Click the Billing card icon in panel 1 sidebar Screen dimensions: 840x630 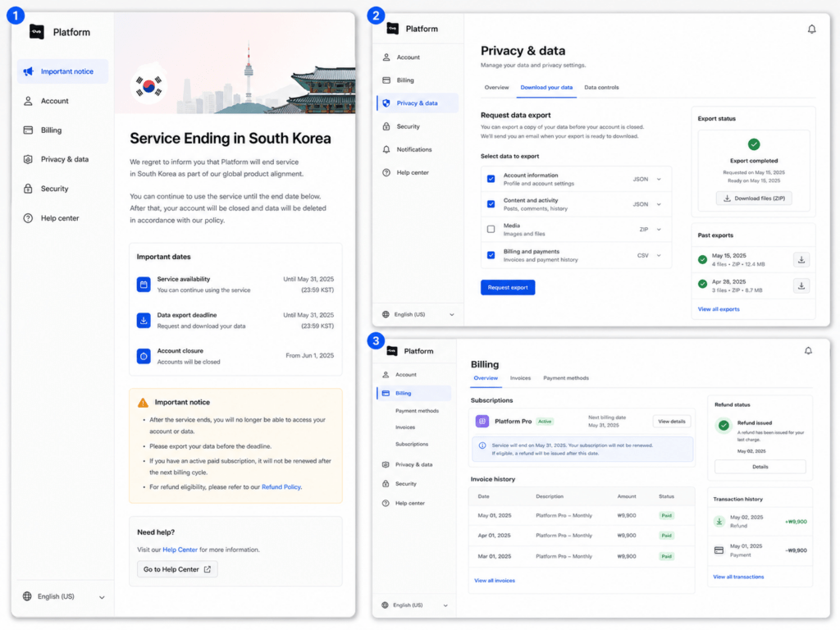[x=29, y=130]
